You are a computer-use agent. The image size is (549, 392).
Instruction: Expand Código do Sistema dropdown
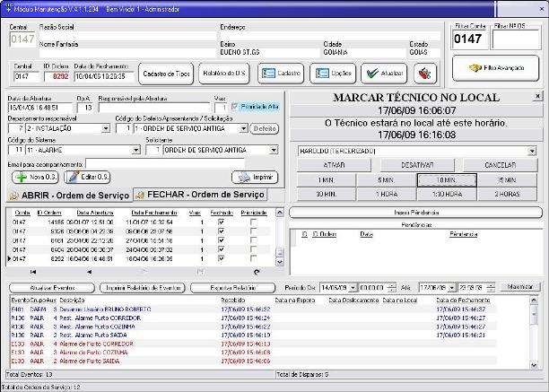click(136, 150)
